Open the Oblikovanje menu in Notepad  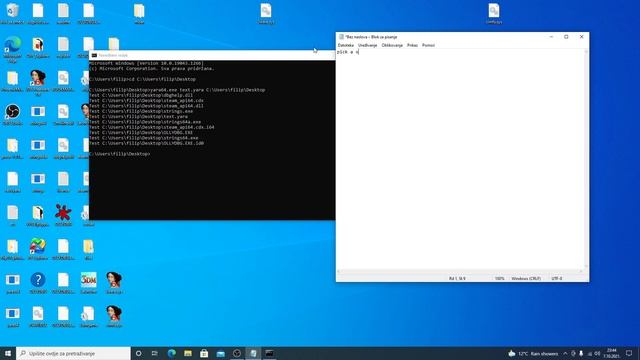[x=392, y=45]
